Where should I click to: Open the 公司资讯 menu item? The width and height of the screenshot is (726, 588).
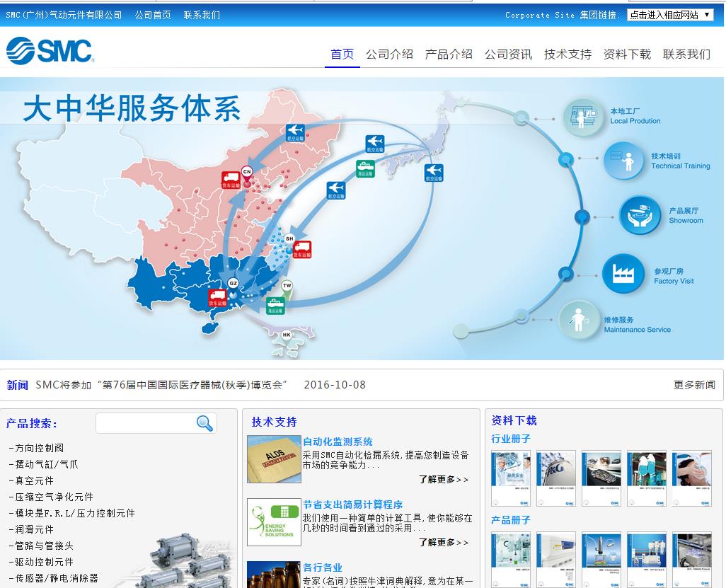coord(508,54)
